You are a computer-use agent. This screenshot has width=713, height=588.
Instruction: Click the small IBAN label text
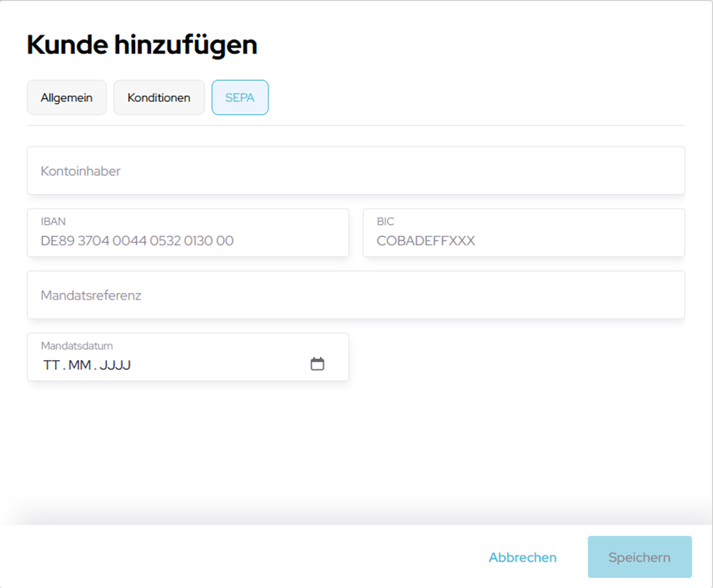(53, 222)
